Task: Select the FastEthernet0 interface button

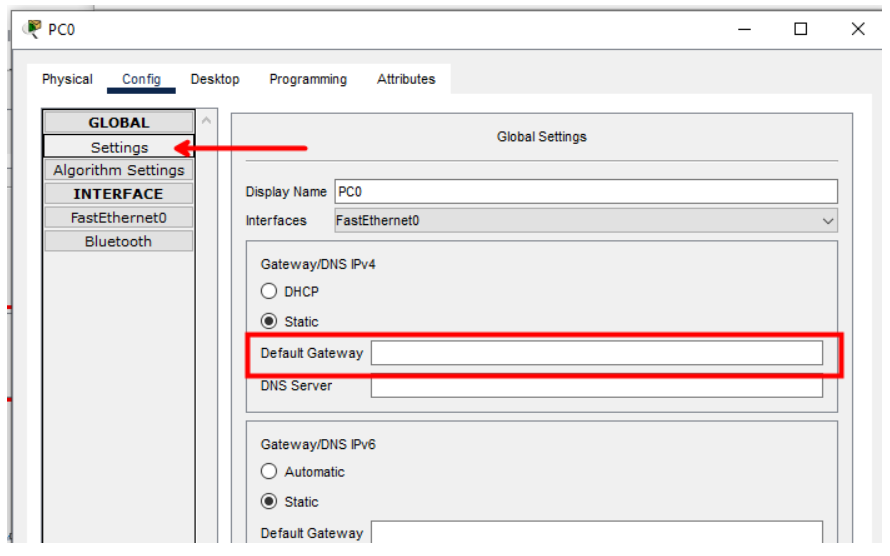Action: tap(119, 217)
